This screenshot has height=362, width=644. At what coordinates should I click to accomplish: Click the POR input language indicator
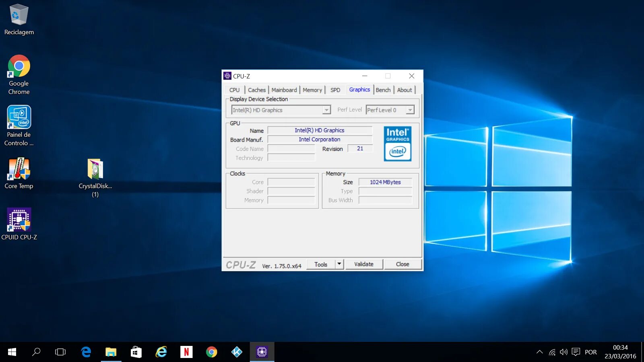pos(591,352)
